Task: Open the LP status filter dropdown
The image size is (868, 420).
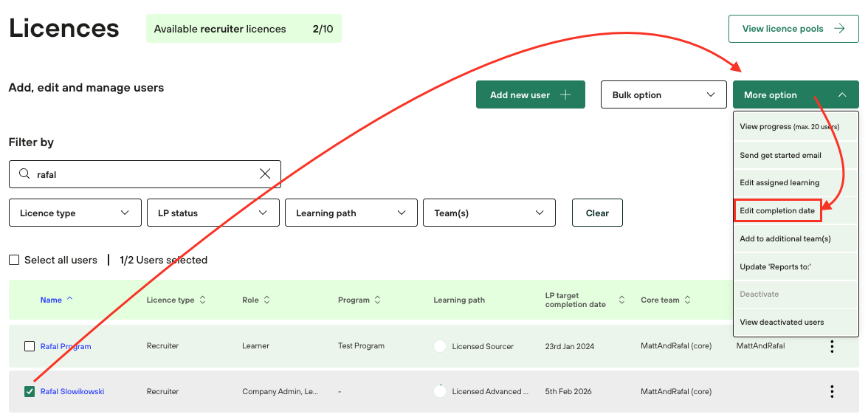Action: [x=213, y=213]
